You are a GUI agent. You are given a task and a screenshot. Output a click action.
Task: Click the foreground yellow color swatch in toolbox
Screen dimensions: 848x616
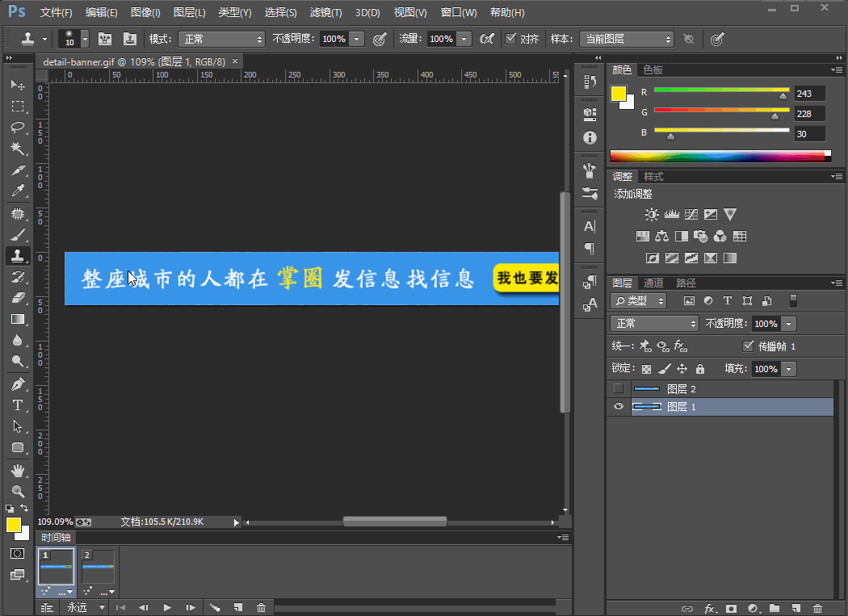pos(13,525)
